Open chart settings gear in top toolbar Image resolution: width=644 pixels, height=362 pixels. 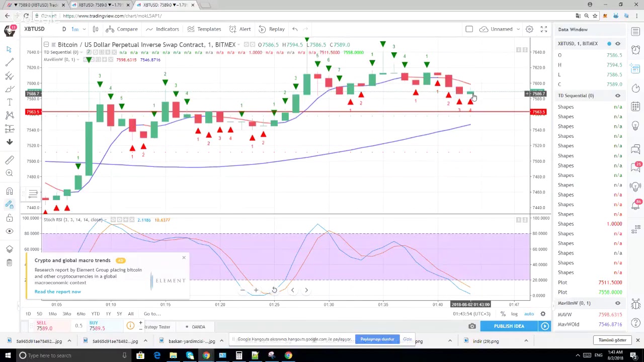[x=529, y=29]
